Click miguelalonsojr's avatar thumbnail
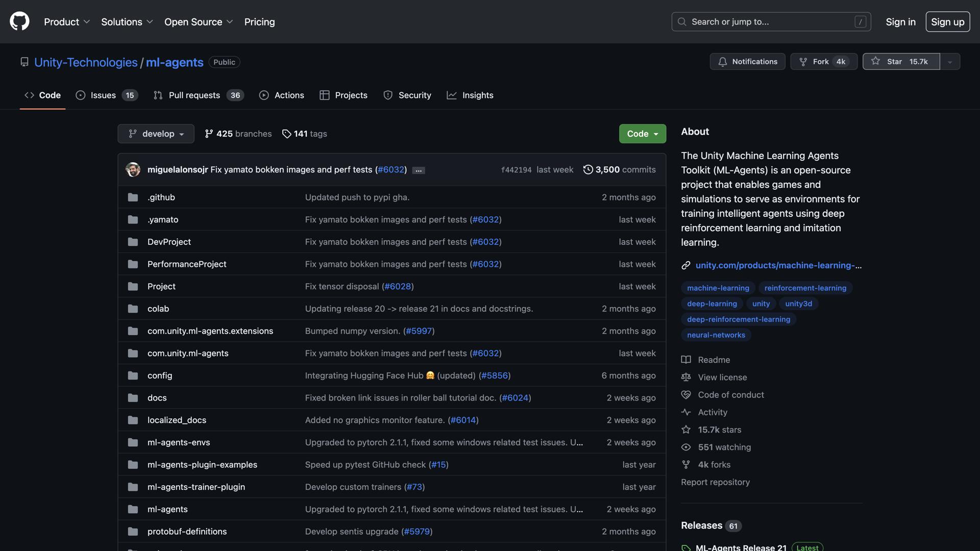This screenshot has height=551, width=980. (133, 169)
